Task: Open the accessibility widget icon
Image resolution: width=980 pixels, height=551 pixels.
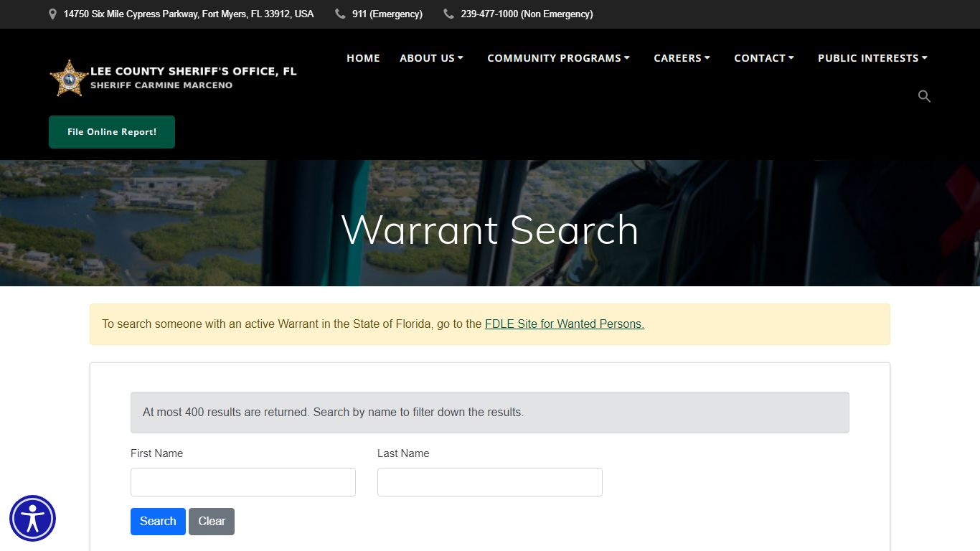Action: click(x=32, y=518)
